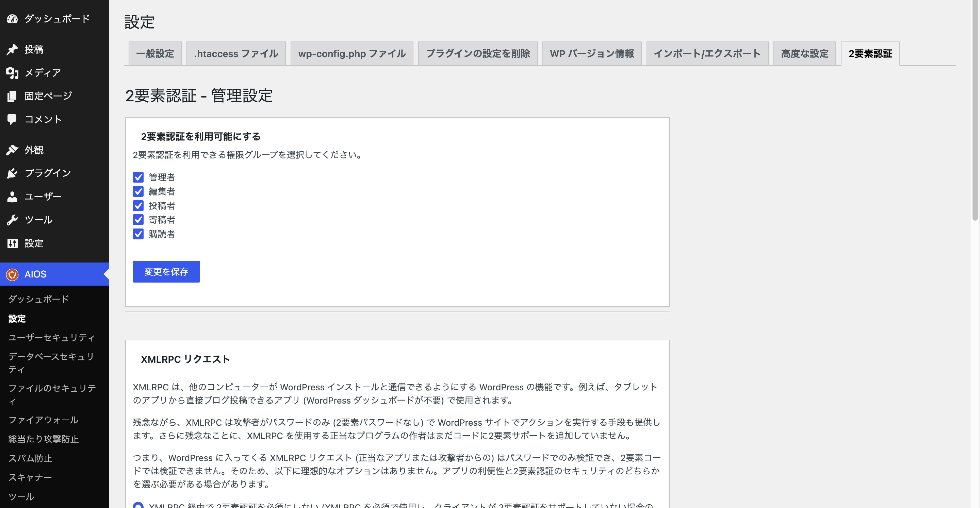Open the 高度な設定 tab

pyautogui.click(x=805, y=54)
